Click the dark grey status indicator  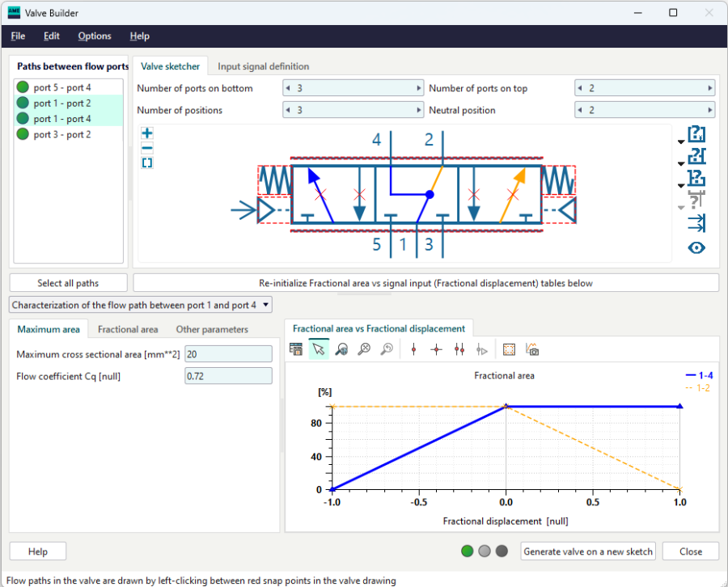[x=502, y=551]
